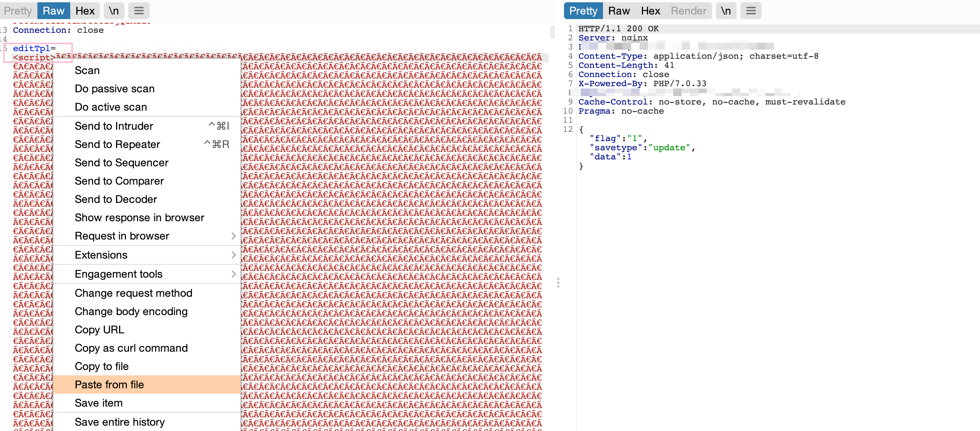Click the Content-Length: 41 header
Screen dimensions: 980x431
pyautogui.click(x=626, y=65)
